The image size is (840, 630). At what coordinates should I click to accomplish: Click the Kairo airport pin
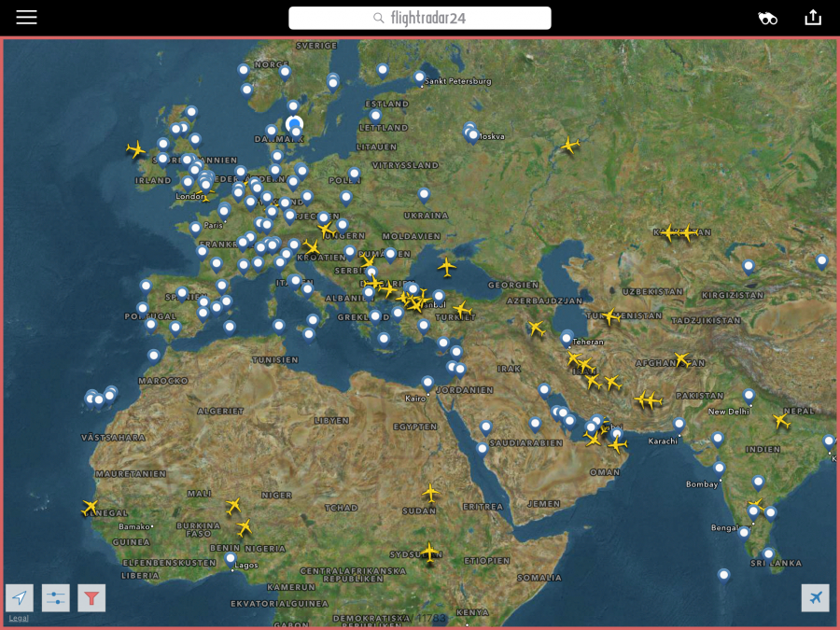[x=427, y=382]
